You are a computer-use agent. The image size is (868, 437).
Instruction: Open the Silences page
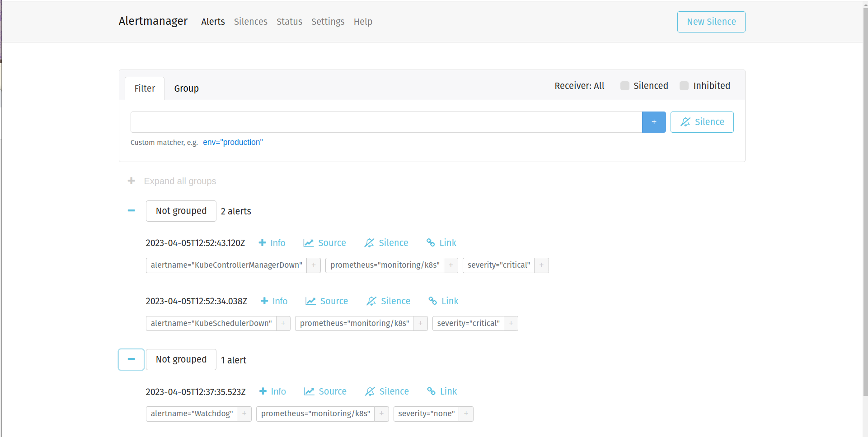coord(251,22)
